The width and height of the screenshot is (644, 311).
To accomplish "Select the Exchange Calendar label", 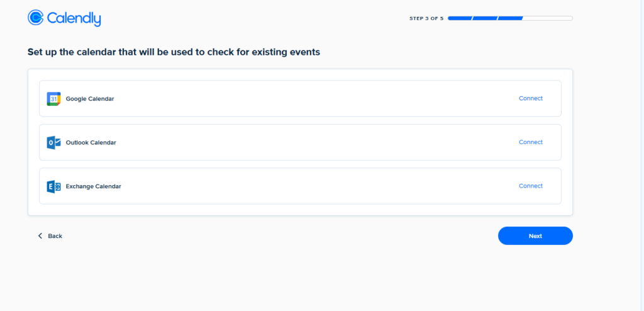I will tap(93, 186).
